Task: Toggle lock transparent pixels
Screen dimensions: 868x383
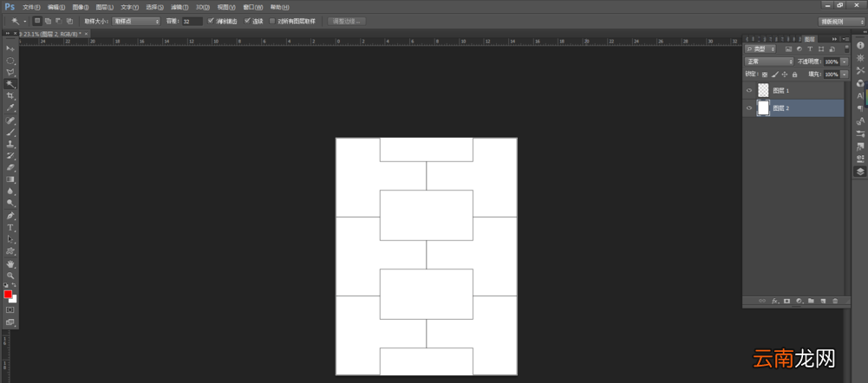Action: coord(765,75)
